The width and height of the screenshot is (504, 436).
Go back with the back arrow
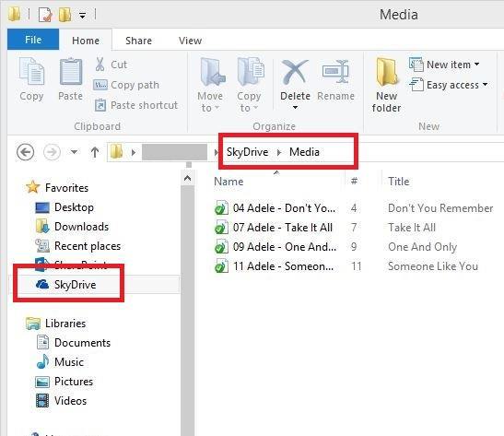pos(26,152)
